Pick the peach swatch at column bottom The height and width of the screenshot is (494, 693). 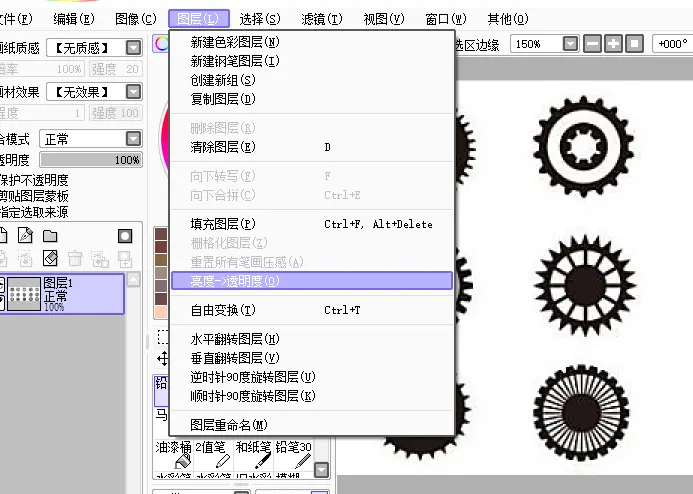[x=160, y=312]
